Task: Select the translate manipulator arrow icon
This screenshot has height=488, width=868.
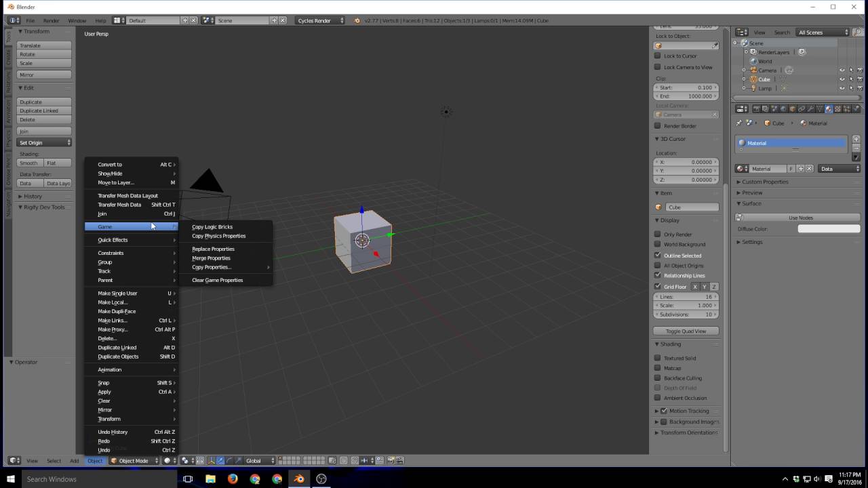Action: (x=220, y=460)
